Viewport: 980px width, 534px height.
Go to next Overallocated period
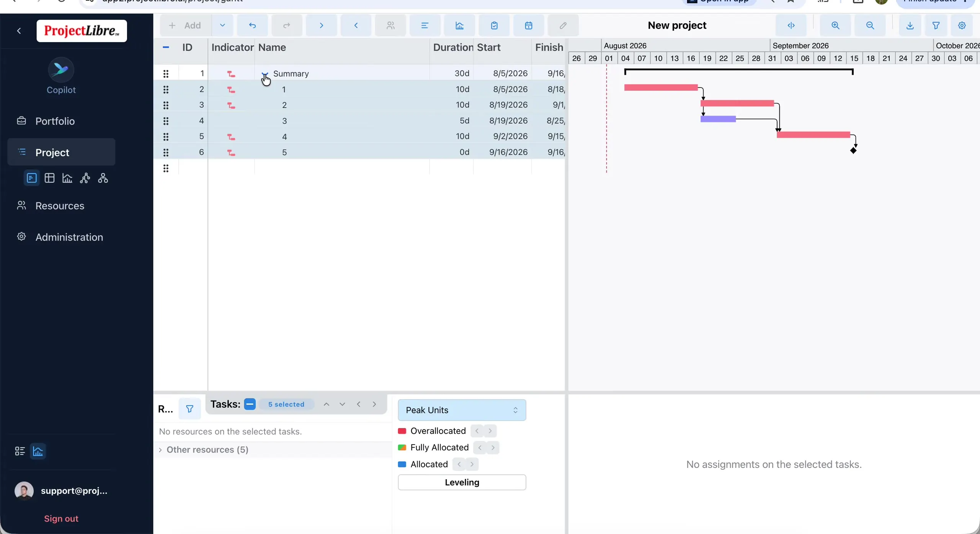(x=490, y=431)
